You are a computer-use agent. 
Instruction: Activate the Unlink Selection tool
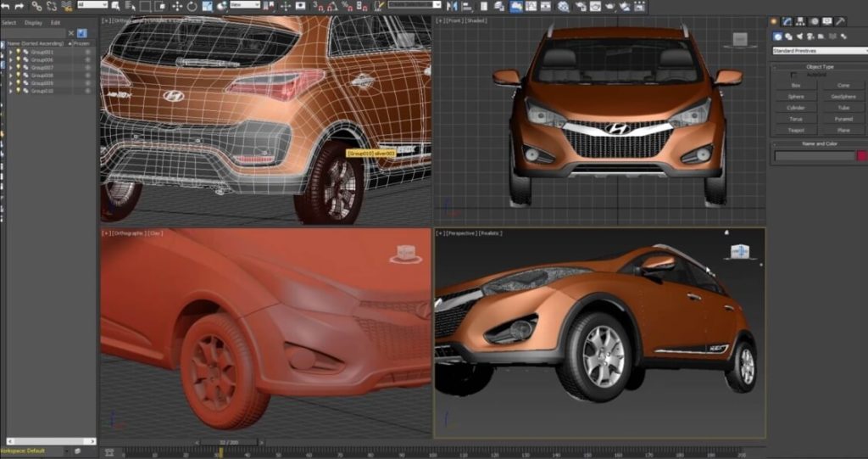52,6
